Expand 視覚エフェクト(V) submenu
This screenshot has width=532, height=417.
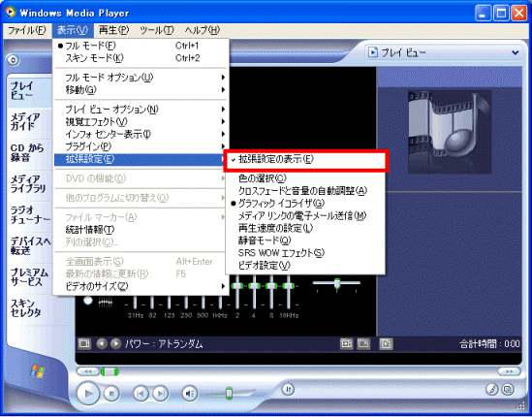click(x=141, y=121)
